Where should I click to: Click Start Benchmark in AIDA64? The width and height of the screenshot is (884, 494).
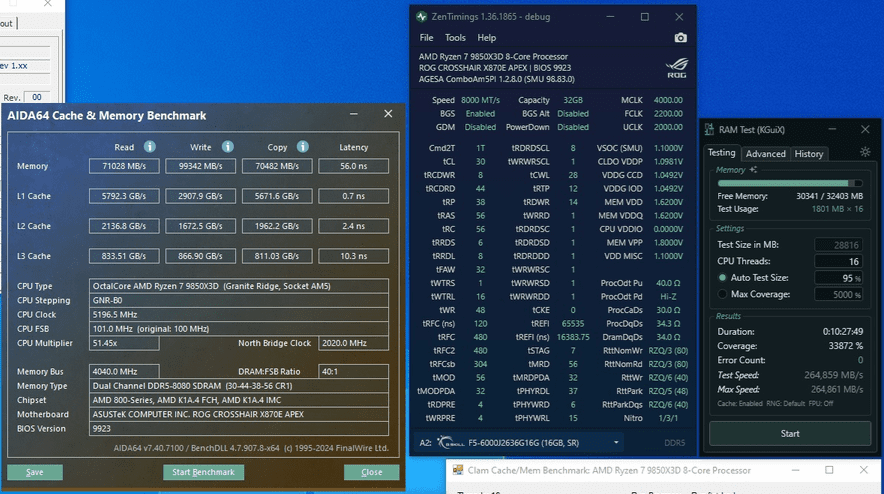coord(204,472)
